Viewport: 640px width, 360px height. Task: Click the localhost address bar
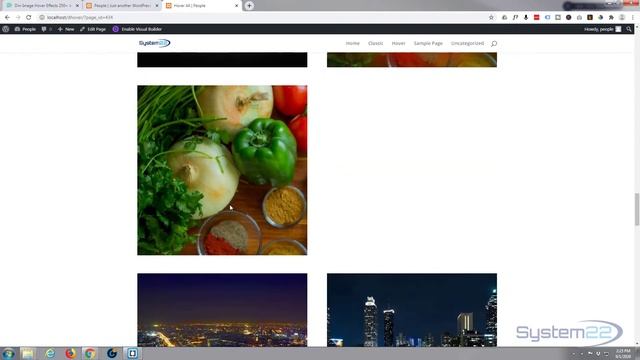coord(261,18)
